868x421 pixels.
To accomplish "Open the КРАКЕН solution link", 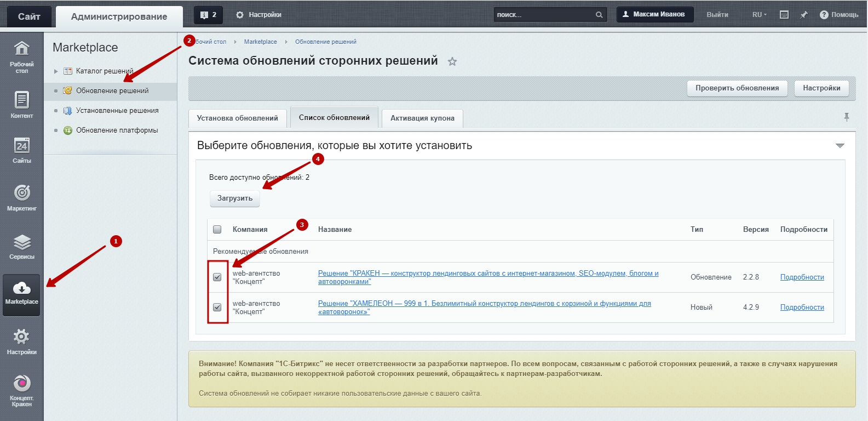I will pyautogui.click(x=488, y=277).
